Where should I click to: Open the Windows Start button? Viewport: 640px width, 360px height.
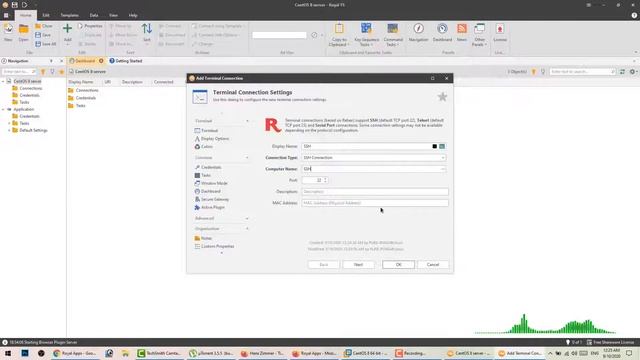[8, 353]
